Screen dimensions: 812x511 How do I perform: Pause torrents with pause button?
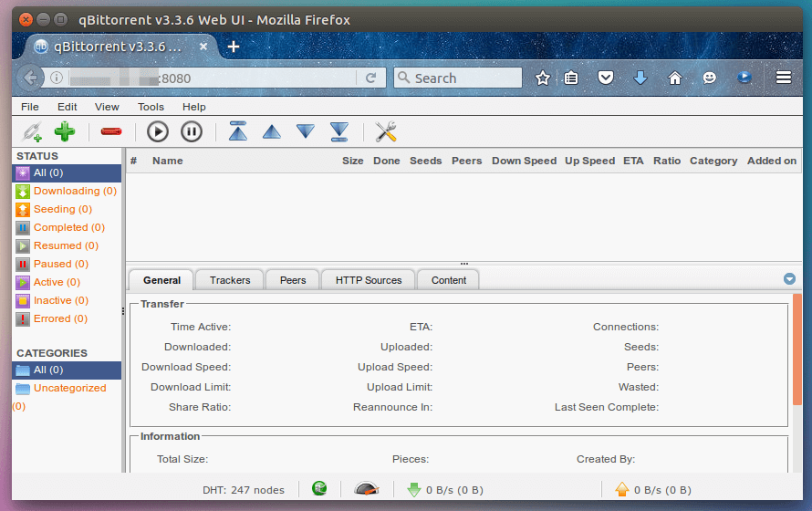(x=192, y=131)
